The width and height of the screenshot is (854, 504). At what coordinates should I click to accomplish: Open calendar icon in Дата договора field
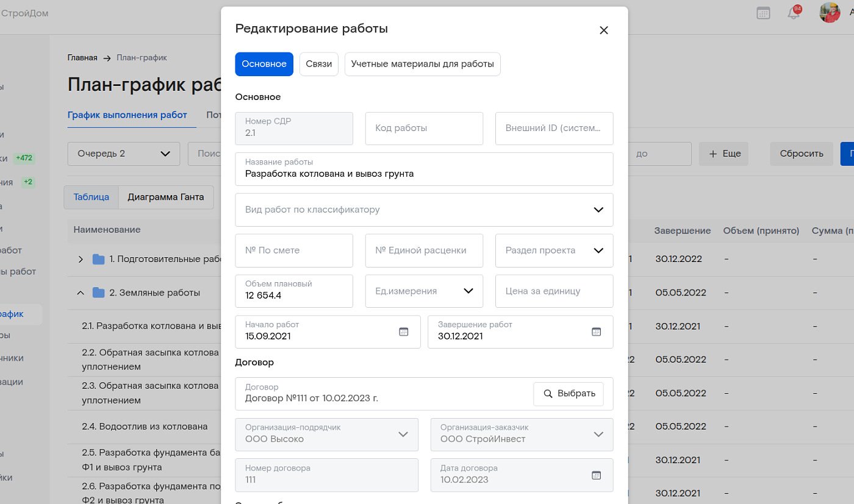(x=596, y=475)
